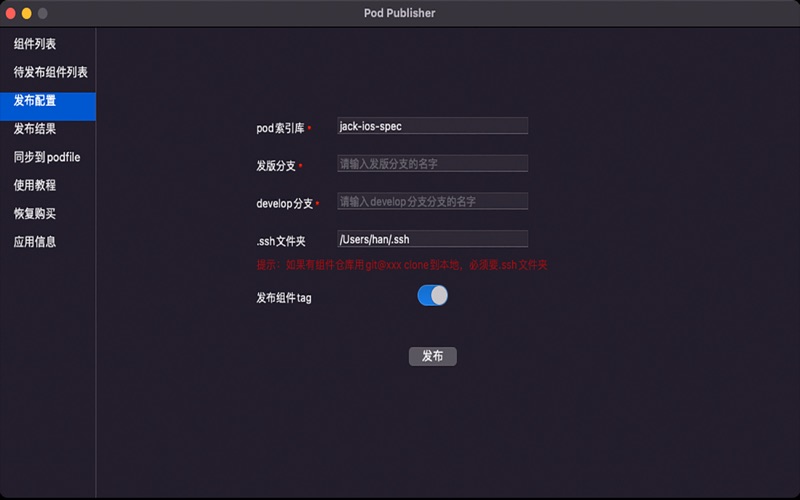Screen dimensions: 800x500
Task: Close the Pod Publisher window
Action: (x=11, y=13)
